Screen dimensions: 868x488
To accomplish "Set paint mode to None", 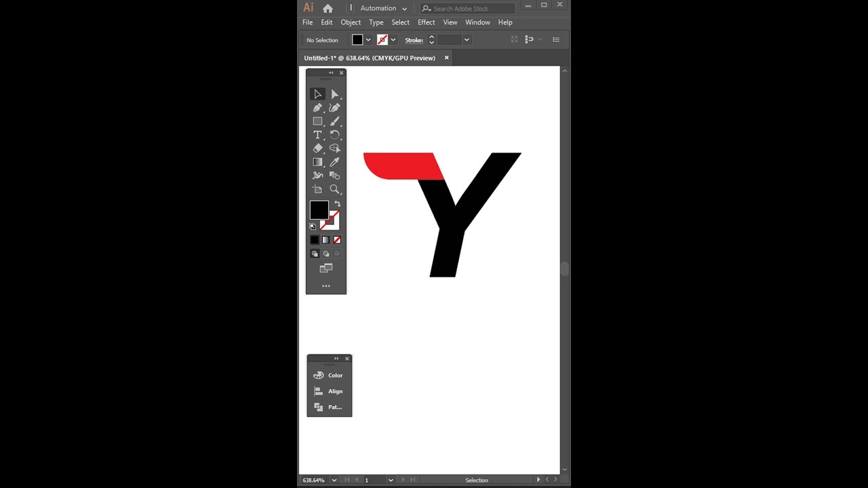I will point(337,240).
